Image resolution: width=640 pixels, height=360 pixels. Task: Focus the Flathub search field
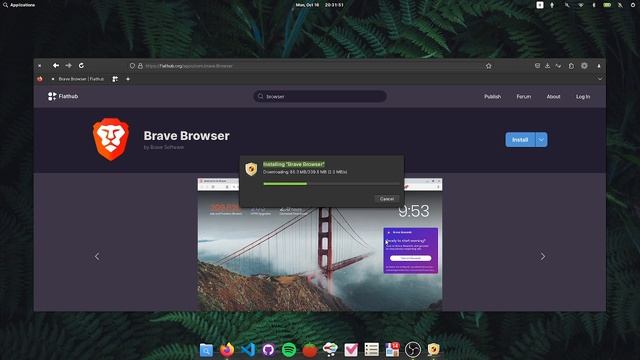(320, 96)
